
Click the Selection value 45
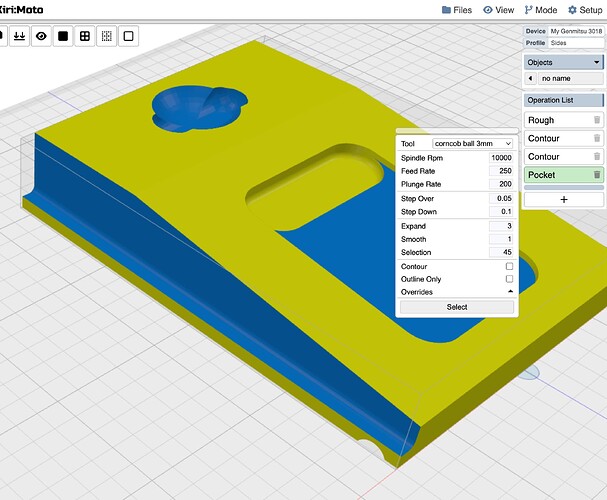pyautogui.click(x=501, y=252)
